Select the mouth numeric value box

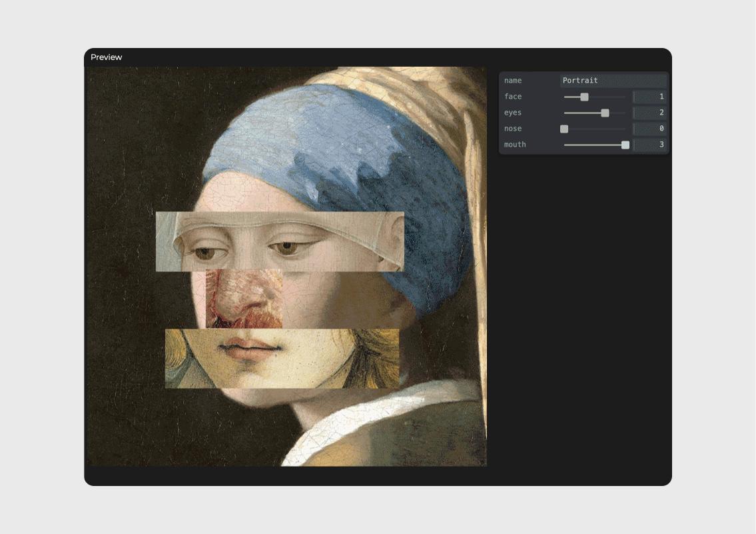click(x=649, y=145)
